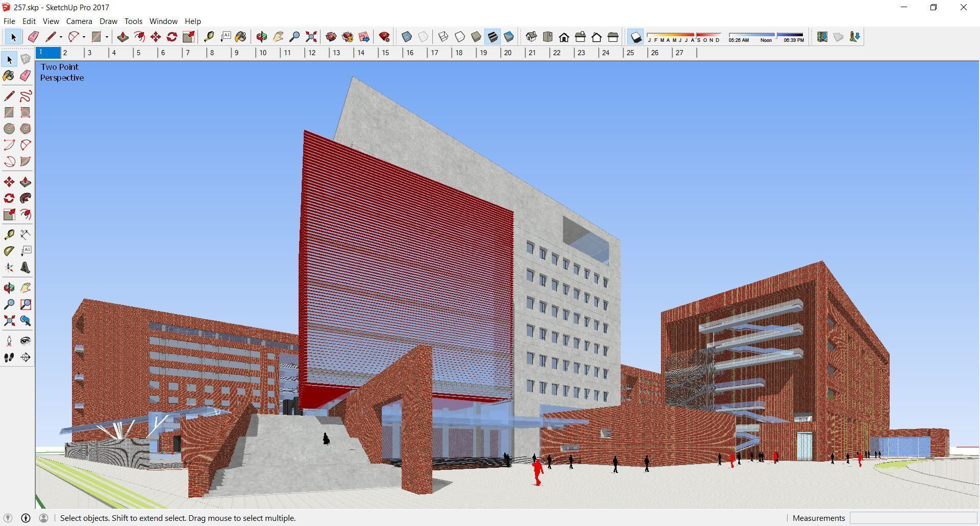Select the Push/Pull tool in top toolbar

[x=122, y=37]
